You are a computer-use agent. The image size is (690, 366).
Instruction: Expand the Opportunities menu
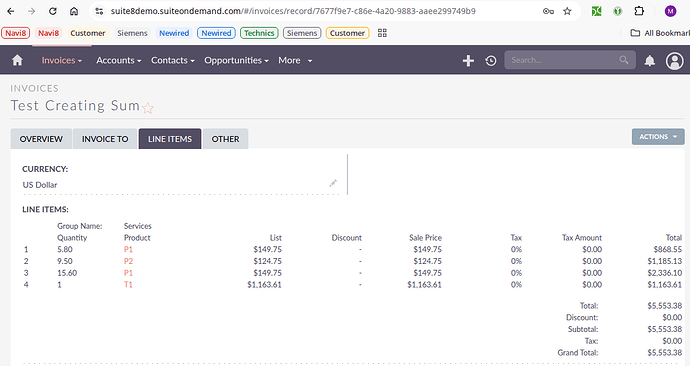(x=236, y=60)
